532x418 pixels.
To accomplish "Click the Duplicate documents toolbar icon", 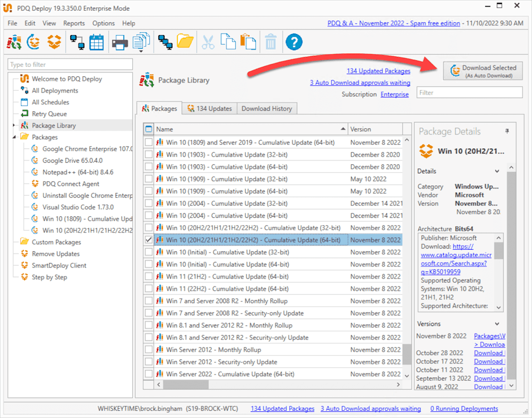I will tap(140, 41).
